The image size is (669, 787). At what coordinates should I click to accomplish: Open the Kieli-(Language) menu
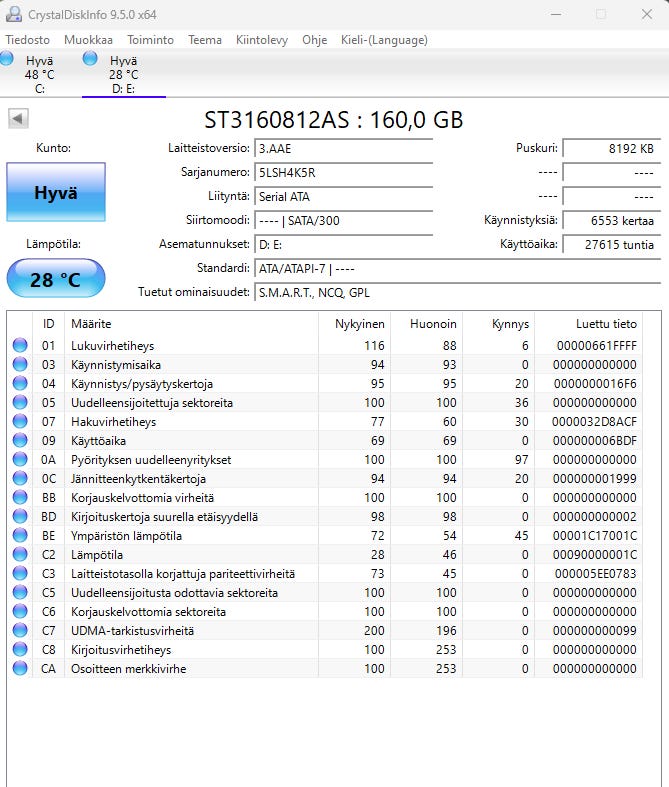pos(386,40)
